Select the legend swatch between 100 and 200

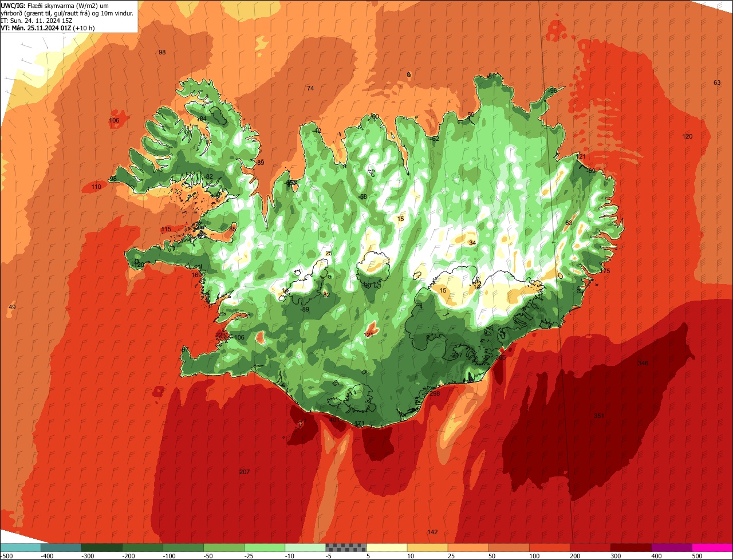click(549, 547)
